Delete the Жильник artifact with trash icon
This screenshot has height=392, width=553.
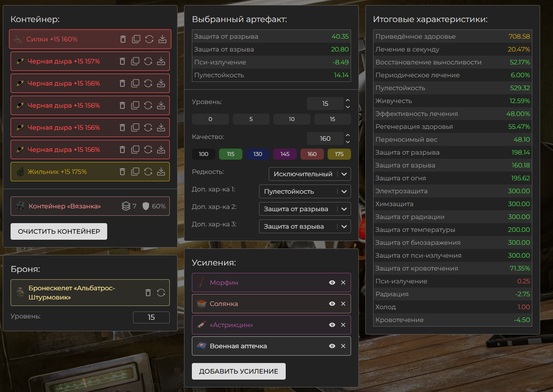pos(122,172)
